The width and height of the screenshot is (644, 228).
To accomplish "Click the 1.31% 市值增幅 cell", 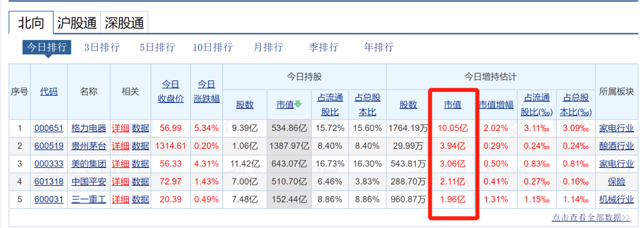I will [496, 199].
